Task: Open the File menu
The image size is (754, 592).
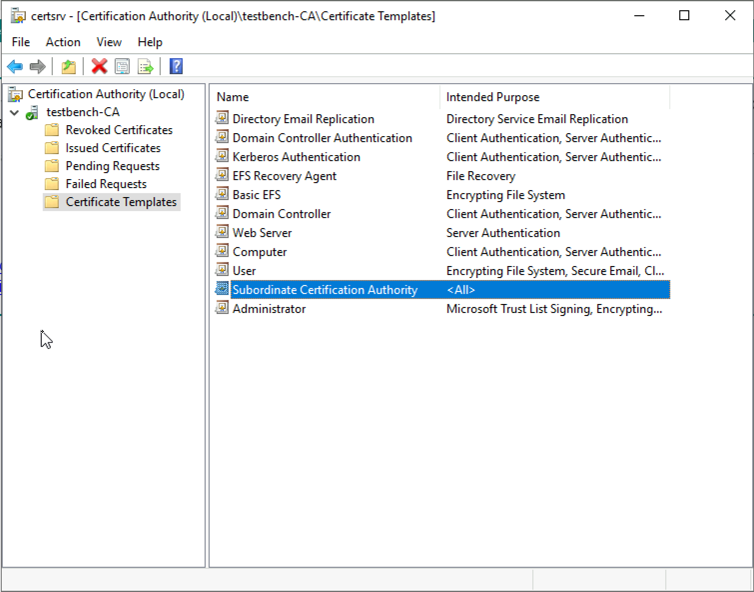Action: coord(21,42)
